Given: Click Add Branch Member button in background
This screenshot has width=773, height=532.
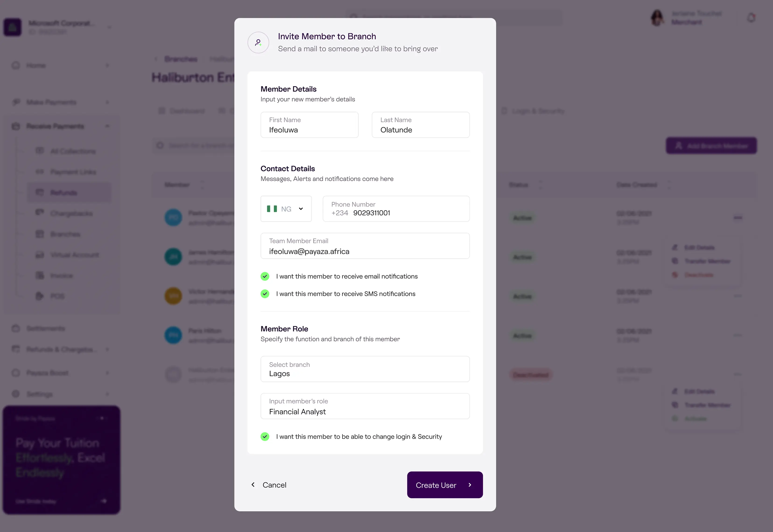Looking at the screenshot, I should pyautogui.click(x=711, y=146).
